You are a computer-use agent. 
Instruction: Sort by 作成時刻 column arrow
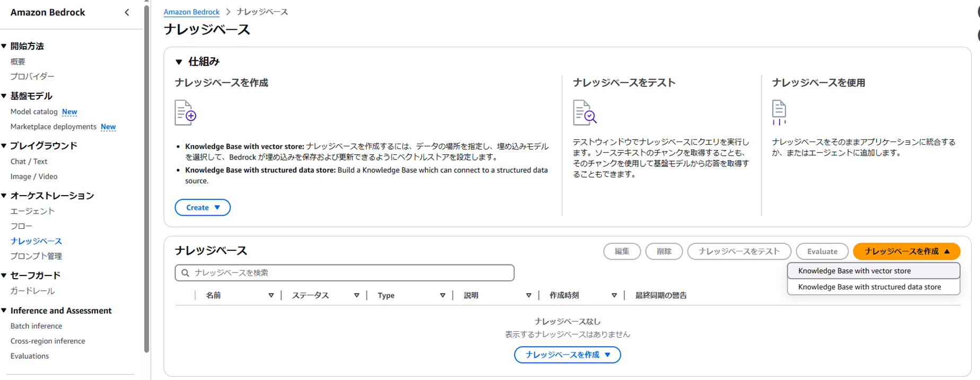click(x=614, y=295)
